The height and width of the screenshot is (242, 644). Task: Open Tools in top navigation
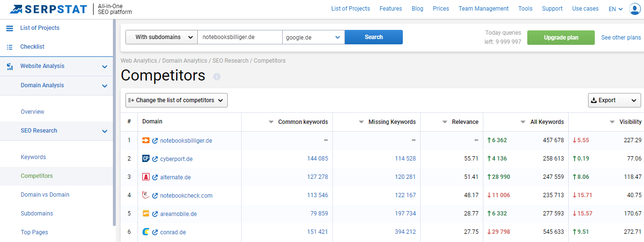click(525, 9)
